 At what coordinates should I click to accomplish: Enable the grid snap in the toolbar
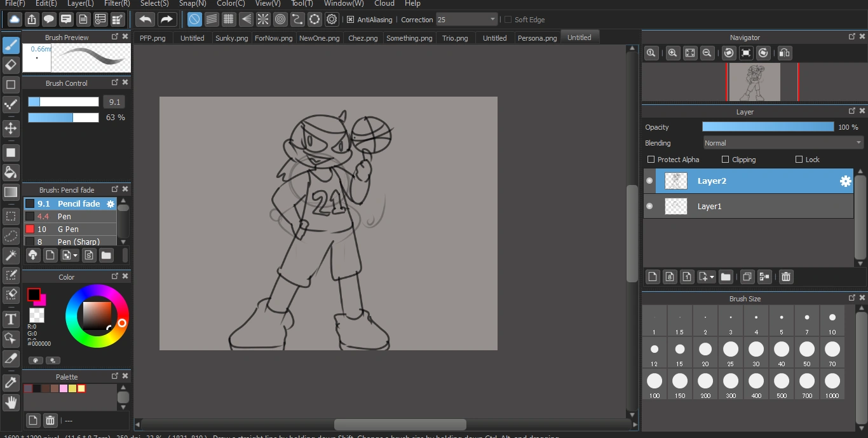(x=228, y=19)
